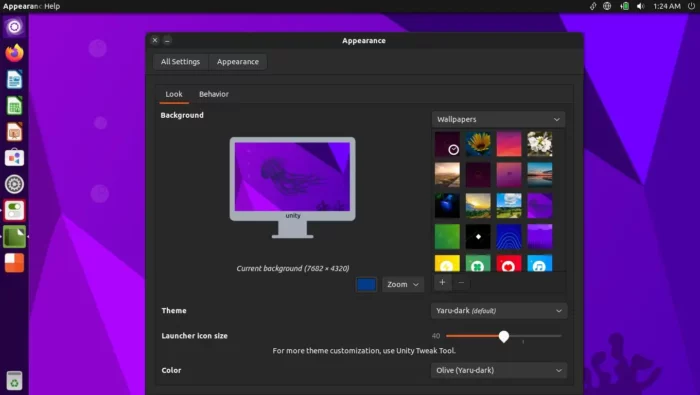The image size is (700, 395).
Task: Select the blue arches wallpaper
Action: coord(509,237)
